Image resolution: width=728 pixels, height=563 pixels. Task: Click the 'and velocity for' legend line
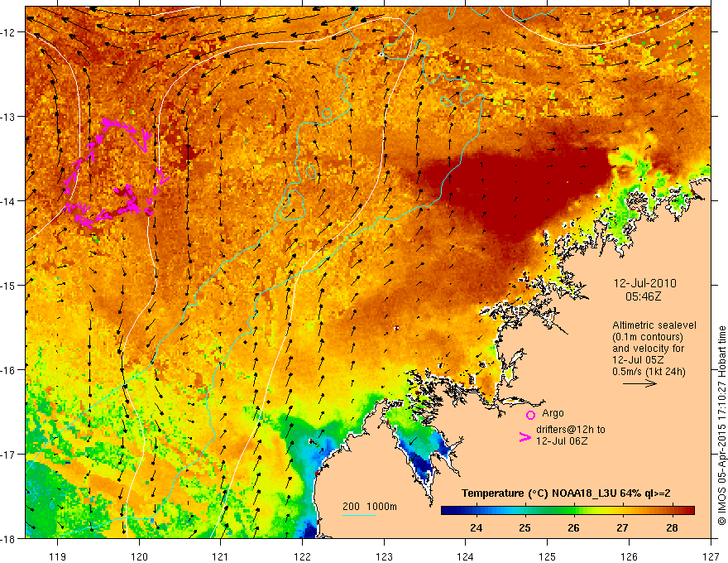coord(648,349)
